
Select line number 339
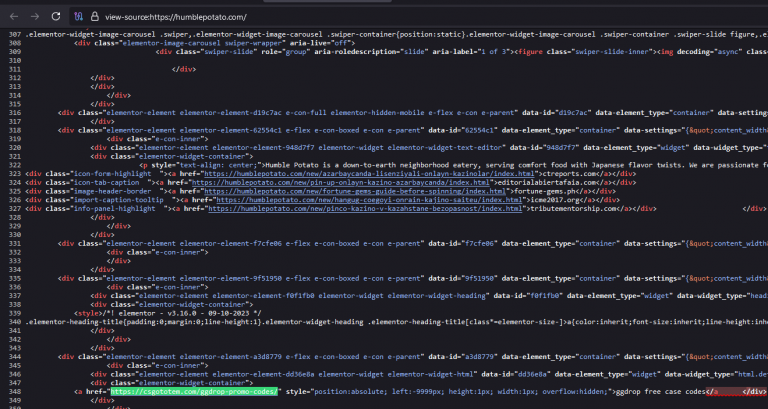click(15, 313)
